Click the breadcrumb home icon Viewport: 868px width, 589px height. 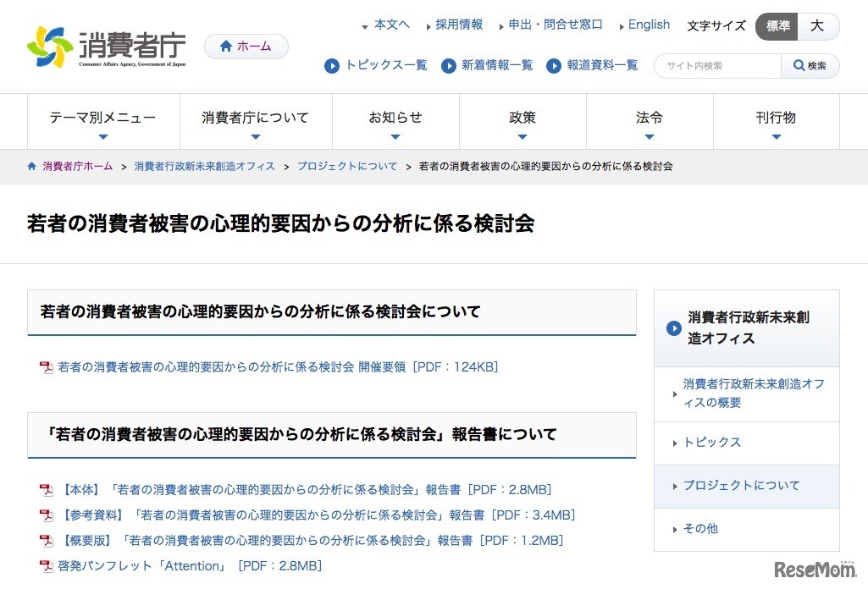pyautogui.click(x=30, y=166)
